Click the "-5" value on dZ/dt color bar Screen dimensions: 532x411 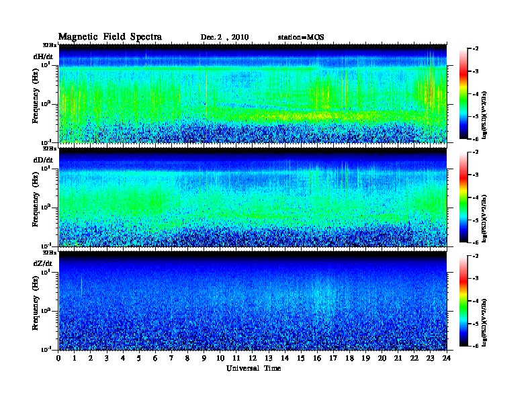(476, 324)
